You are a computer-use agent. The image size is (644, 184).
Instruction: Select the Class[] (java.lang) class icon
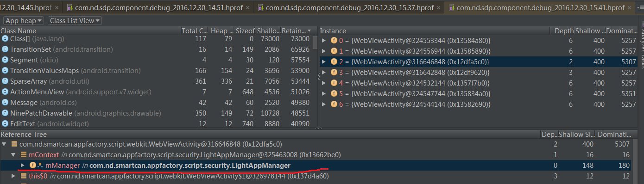(5, 39)
